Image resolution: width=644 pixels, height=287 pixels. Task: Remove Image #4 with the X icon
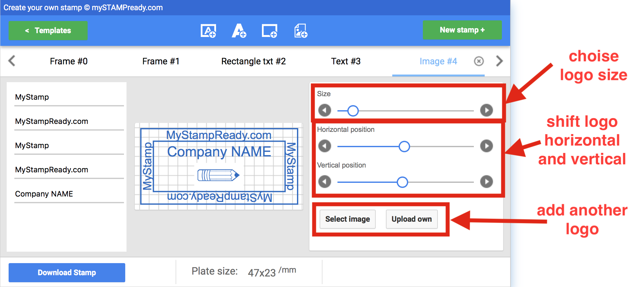[x=479, y=61]
